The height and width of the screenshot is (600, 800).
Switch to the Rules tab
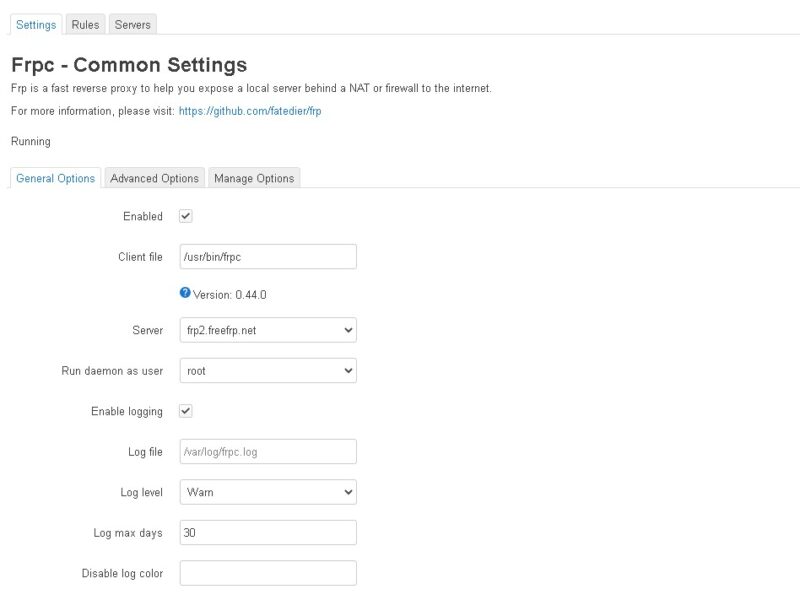click(85, 24)
